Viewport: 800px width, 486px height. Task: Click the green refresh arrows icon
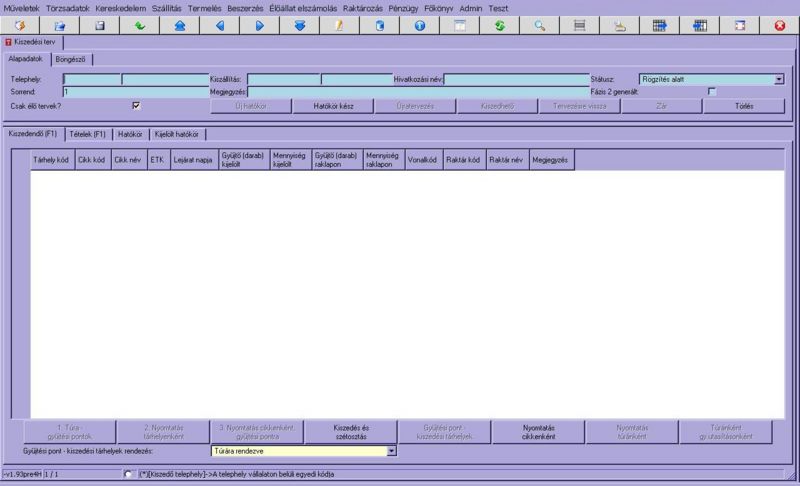(x=500, y=25)
